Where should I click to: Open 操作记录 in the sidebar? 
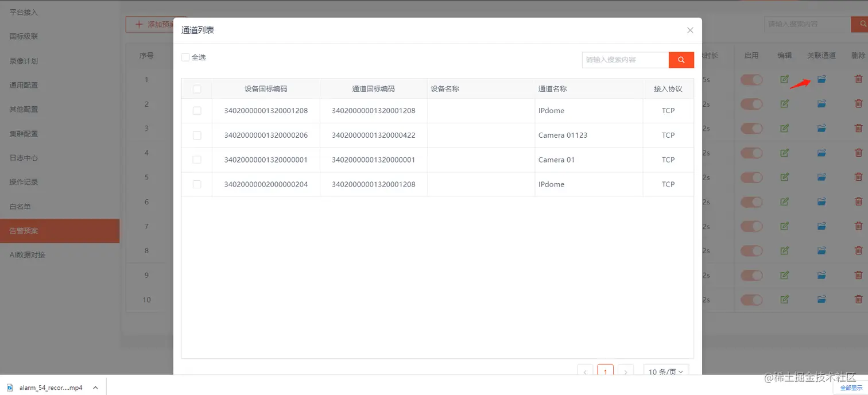(x=60, y=182)
